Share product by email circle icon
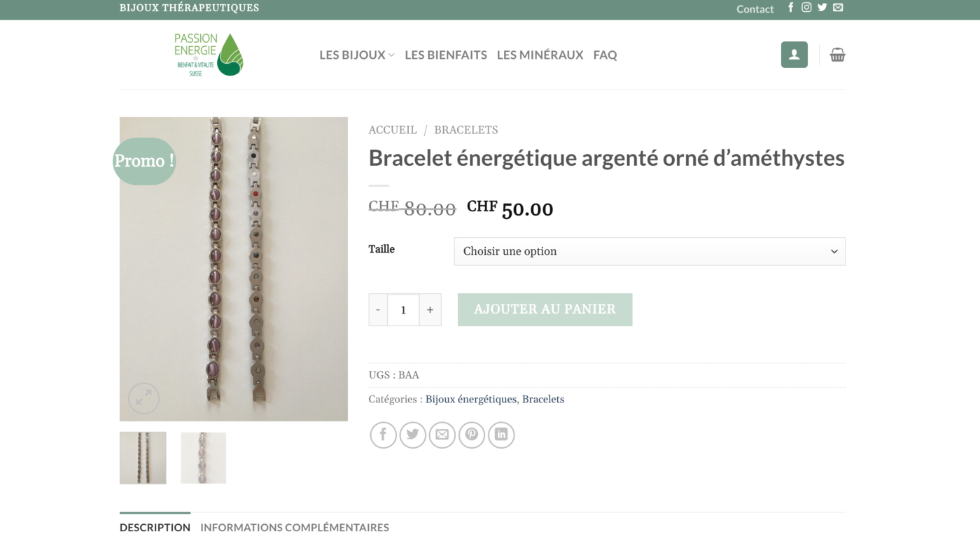The width and height of the screenshot is (980, 541). [x=442, y=435]
